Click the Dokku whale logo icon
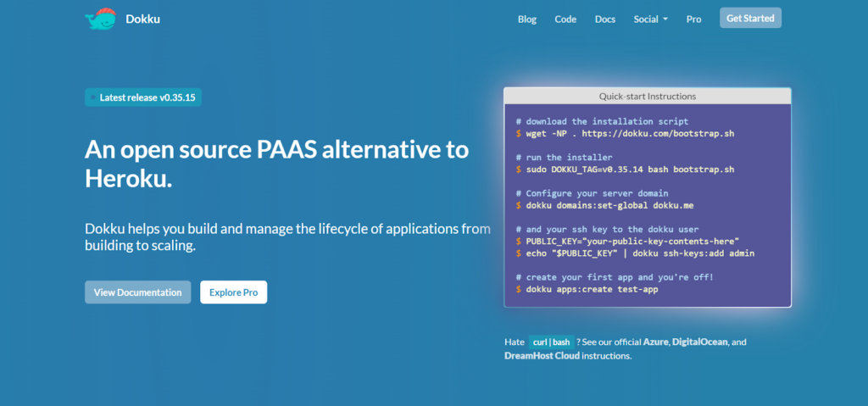The image size is (868, 406). coord(101,19)
